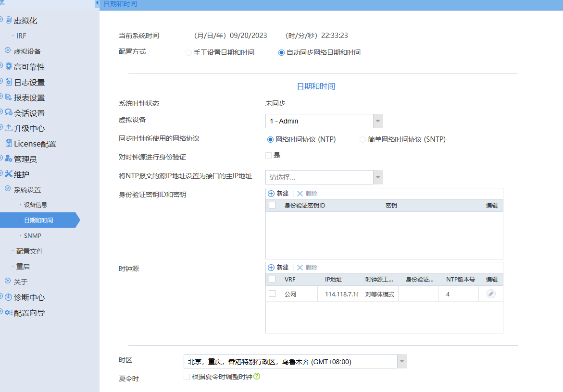Open SNMP menu item
Viewport: 563px width, 392px height.
click(33, 235)
